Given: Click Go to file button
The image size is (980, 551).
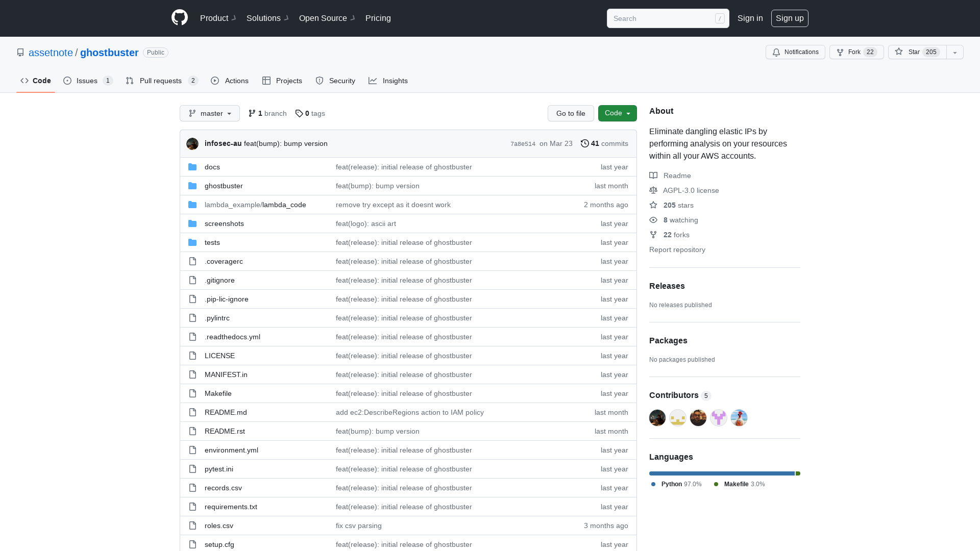Looking at the screenshot, I should click(x=571, y=113).
